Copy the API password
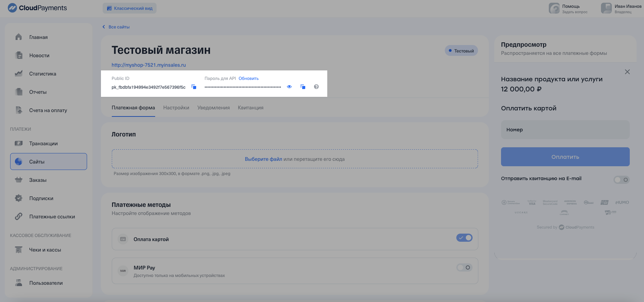The height and width of the screenshot is (302, 644). pos(303,87)
